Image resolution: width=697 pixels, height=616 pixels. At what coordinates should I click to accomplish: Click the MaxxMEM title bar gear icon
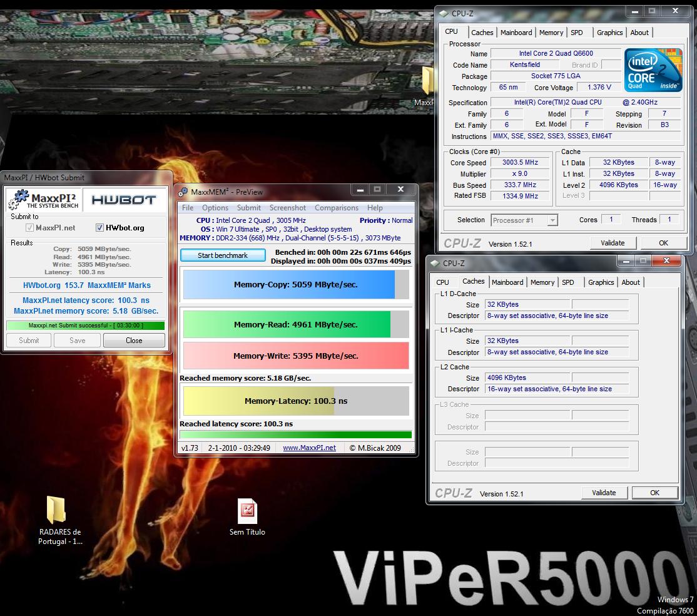tap(183, 192)
